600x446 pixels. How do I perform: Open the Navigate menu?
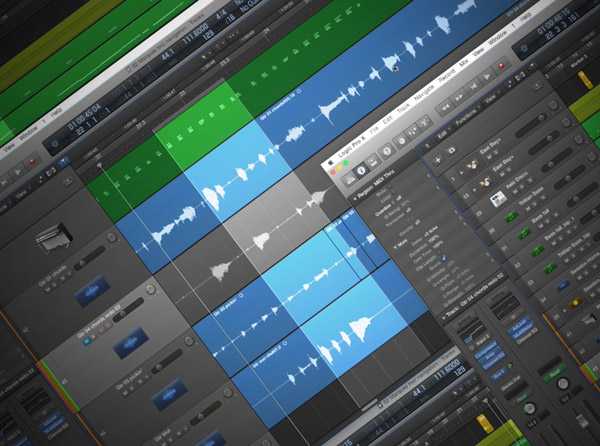[x=424, y=93]
